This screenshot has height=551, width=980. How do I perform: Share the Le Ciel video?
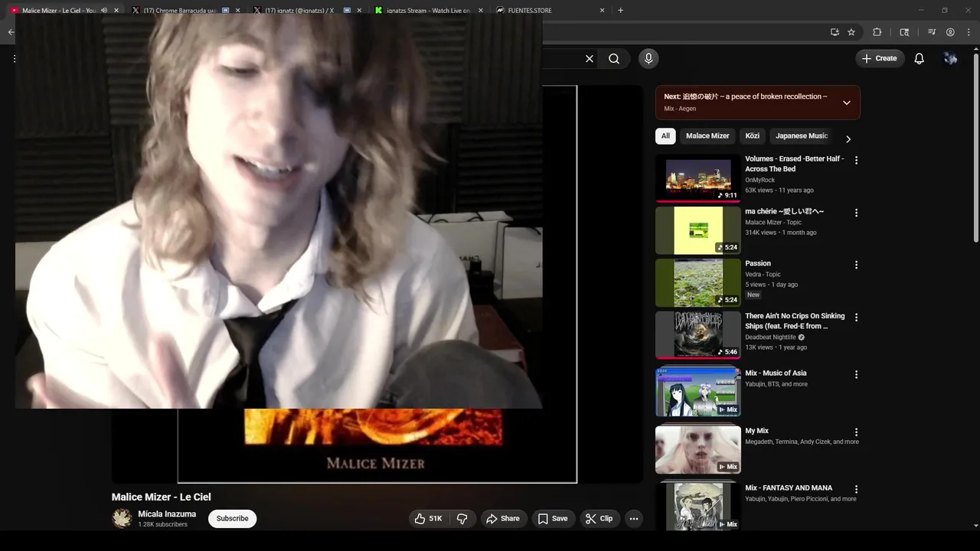(x=503, y=519)
